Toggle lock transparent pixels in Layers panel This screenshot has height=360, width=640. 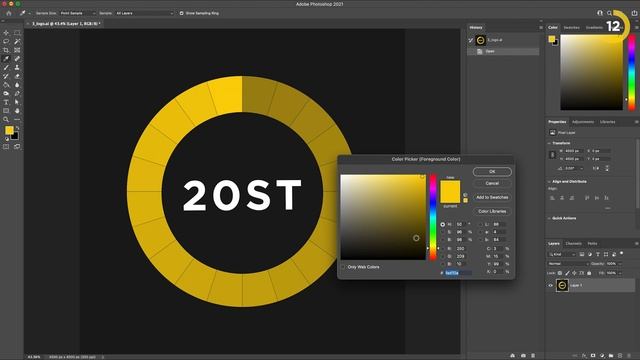point(560,273)
